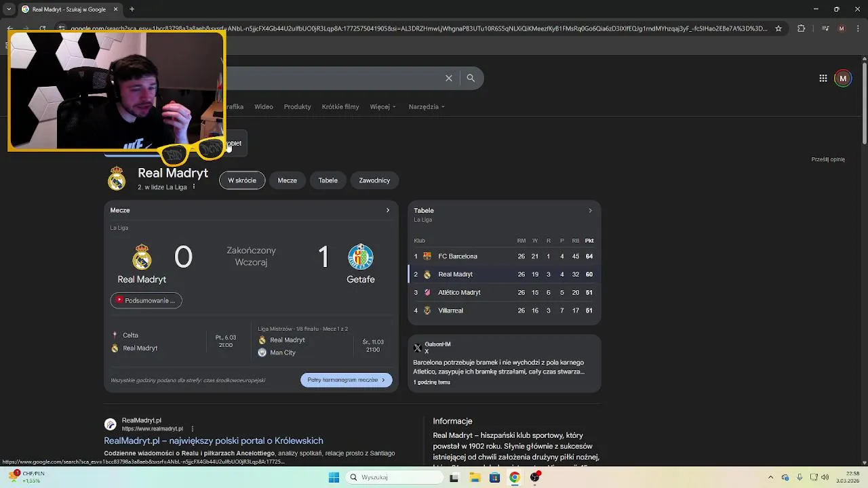Switch to the Krótkie filmy search tab

coord(340,106)
